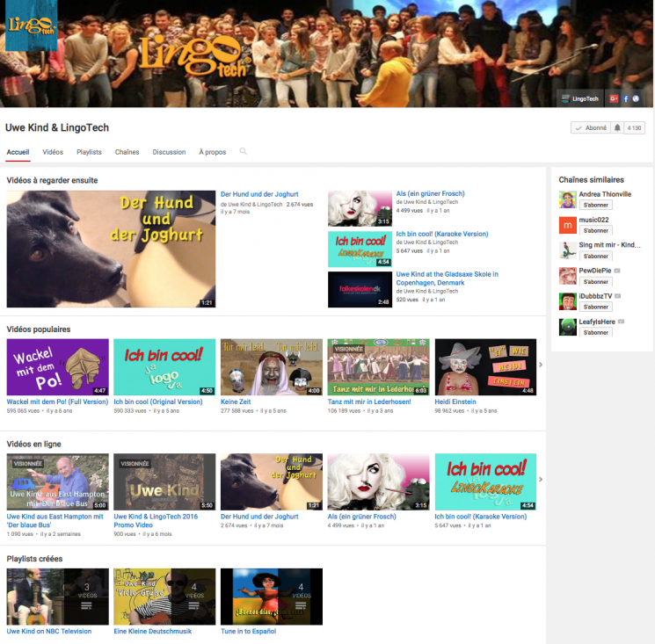Subscribe to Sing mit mir - Kind channel
655x644 pixels.
(x=596, y=256)
